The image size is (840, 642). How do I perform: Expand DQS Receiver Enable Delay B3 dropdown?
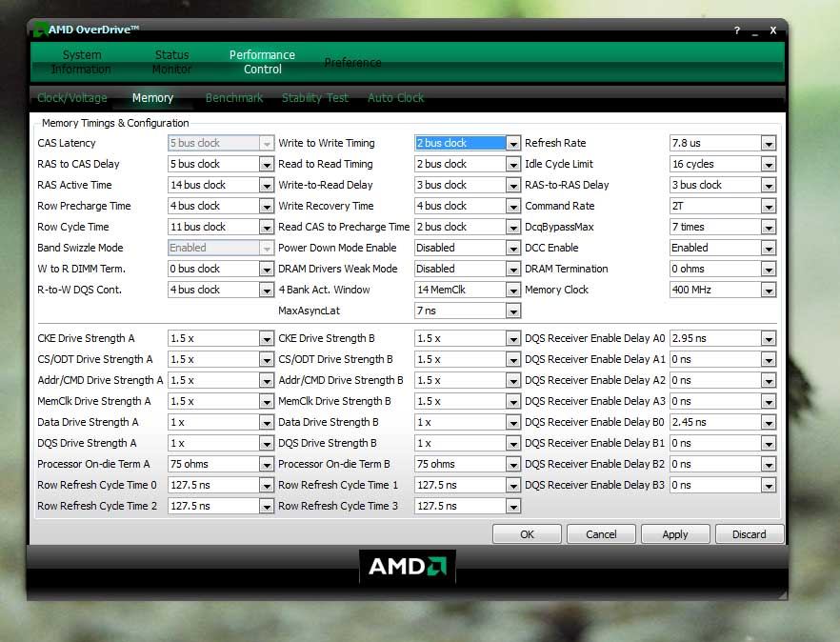pyautogui.click(x=769, y=485)
